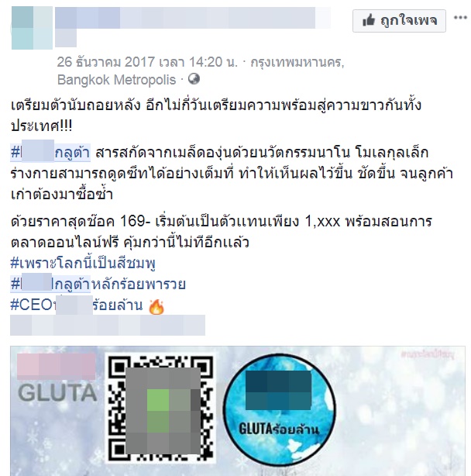Click the thumbs-up Like Page button

399,21
